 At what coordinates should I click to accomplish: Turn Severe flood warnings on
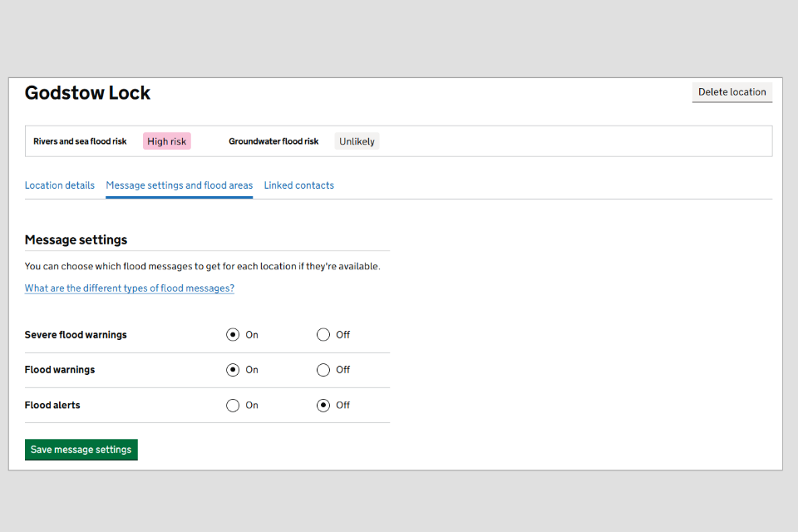(x=233, y=335)
